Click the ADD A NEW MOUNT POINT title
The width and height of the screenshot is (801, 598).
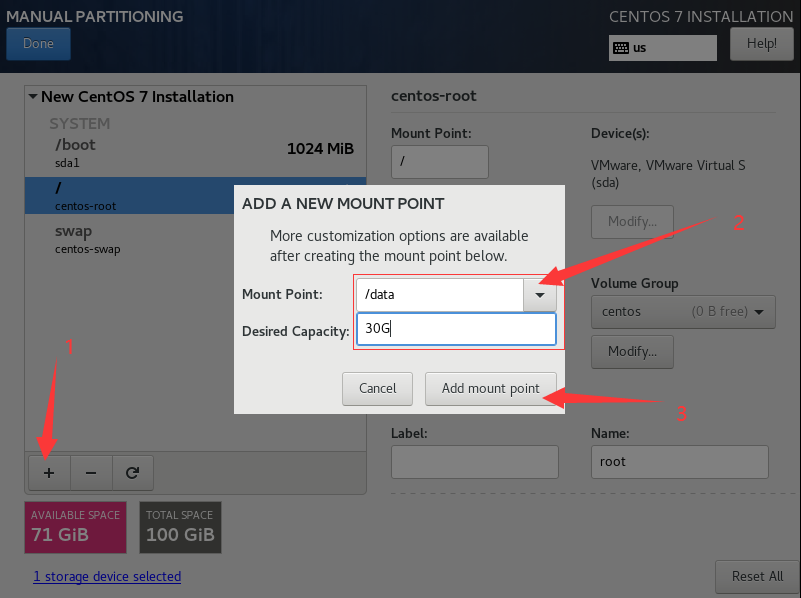(x=343, y=204)
